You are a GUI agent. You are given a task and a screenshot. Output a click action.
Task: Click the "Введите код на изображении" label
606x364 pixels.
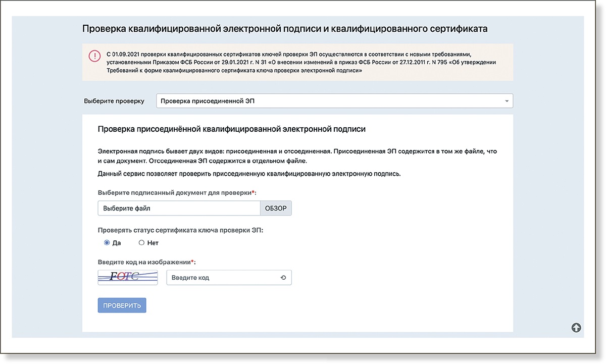click(146, 262)
